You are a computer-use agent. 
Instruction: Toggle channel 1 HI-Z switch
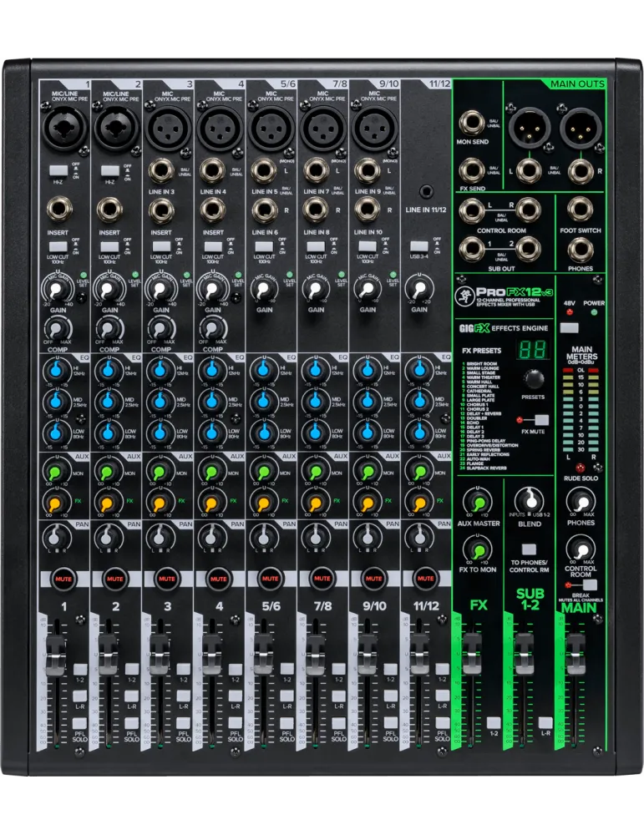click(x=58, y=170)
